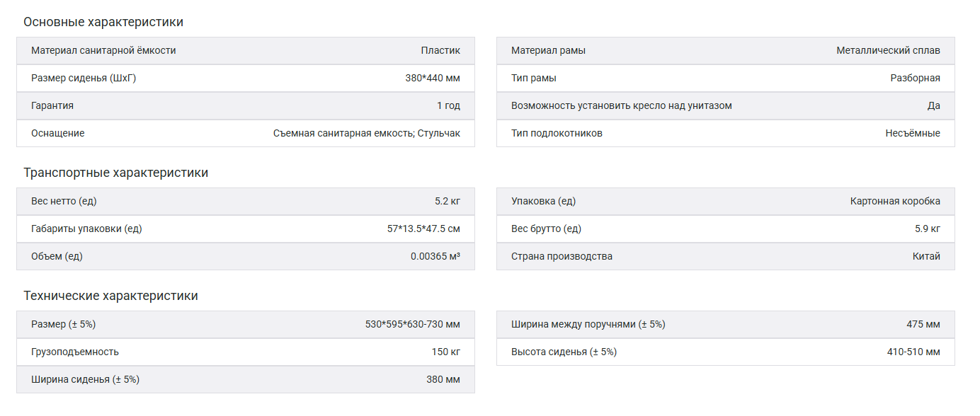The width and height of the screenshot is (980, 416).
Task: Select the "Металлический сплав" value
Action: 888,50
